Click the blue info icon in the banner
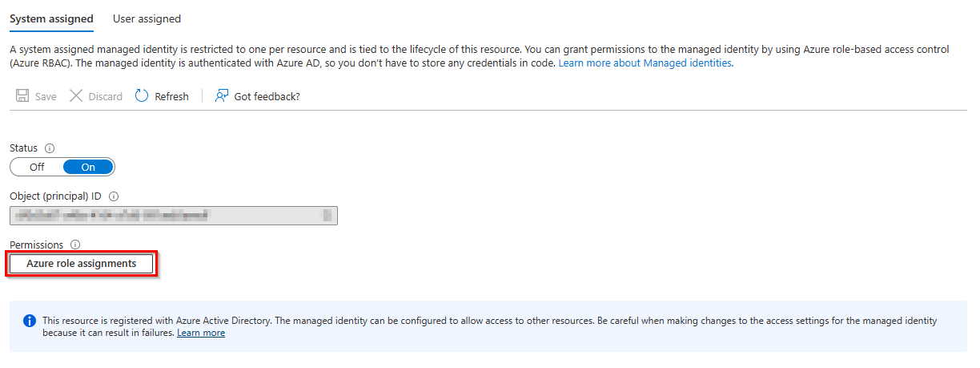Viewport: 980px width, 368px height. click(x=30, y=321)
